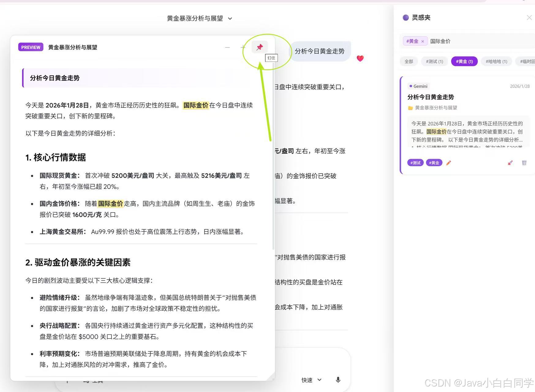Click the search field containing 国际金价

(x=440, y=41)
